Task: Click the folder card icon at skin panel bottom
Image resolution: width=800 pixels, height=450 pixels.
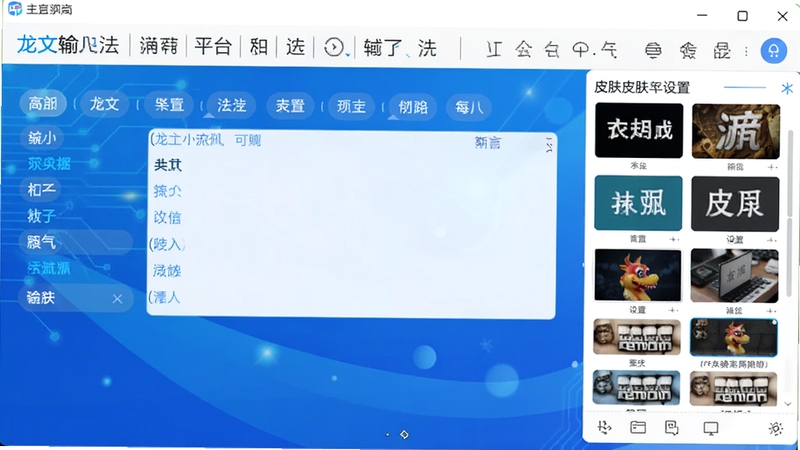Action: [x=638, y=428]
